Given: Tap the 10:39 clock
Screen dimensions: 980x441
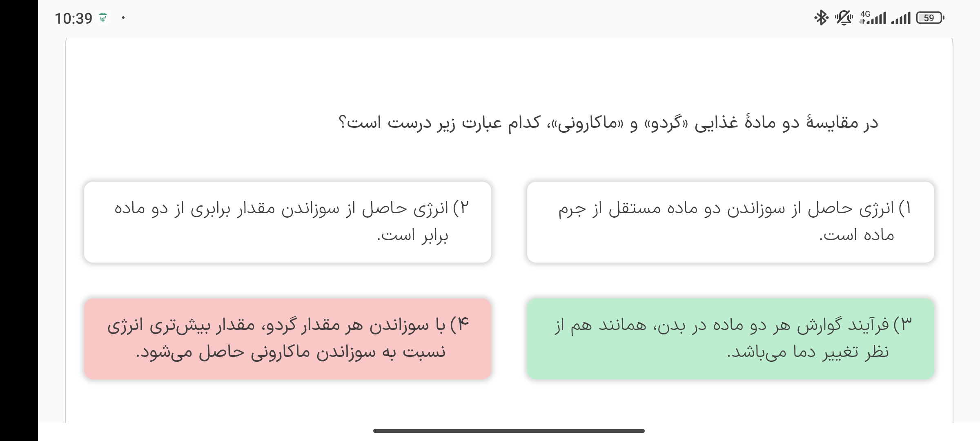Looking at the screenshot, I should (x=73, y=18).
